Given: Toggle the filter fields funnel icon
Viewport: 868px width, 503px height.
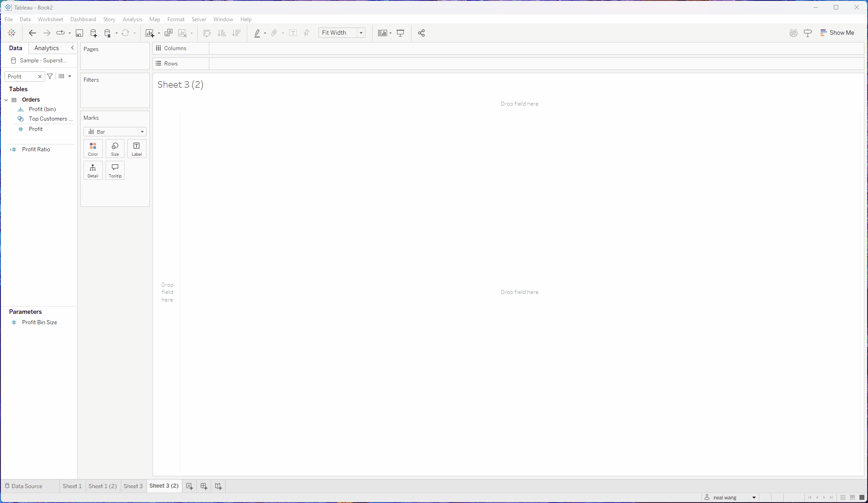Looking at the screenshot, I should click(x=50, y=76).
